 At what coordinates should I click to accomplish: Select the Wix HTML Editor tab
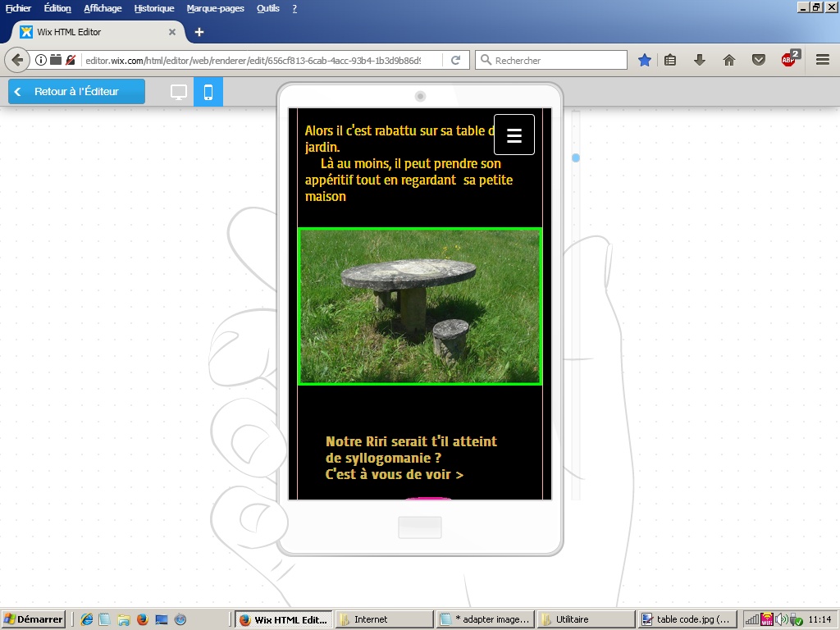click(98, 32)
